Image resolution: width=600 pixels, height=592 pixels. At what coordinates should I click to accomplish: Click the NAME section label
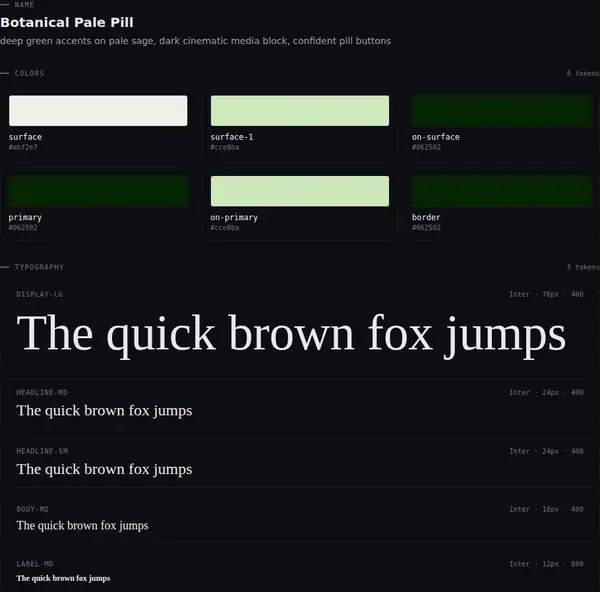click(x=24, y=5)
